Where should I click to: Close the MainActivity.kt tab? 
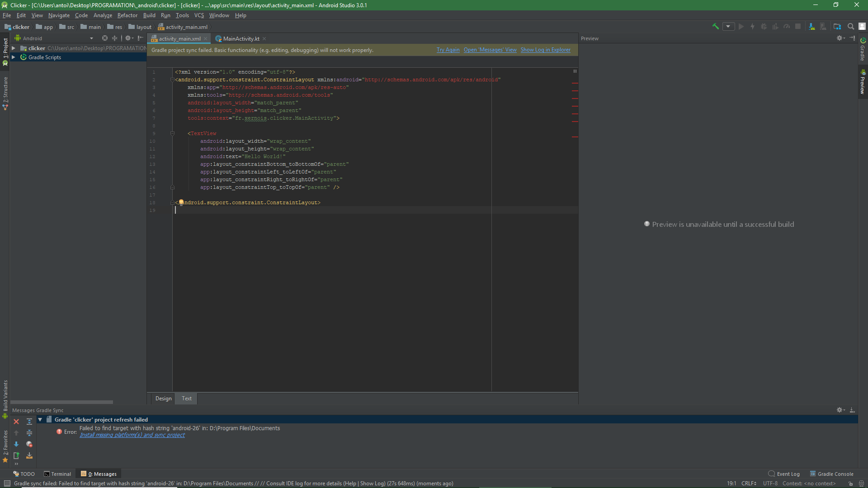point(264,39)
